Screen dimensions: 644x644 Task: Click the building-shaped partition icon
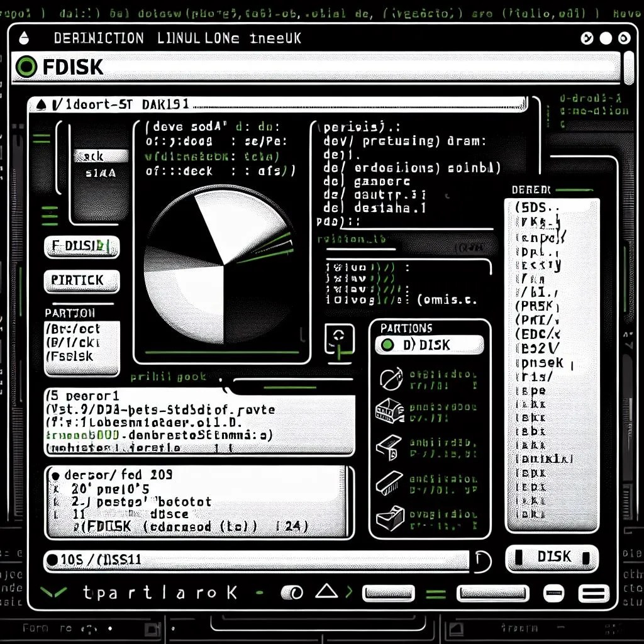[390, 411]
